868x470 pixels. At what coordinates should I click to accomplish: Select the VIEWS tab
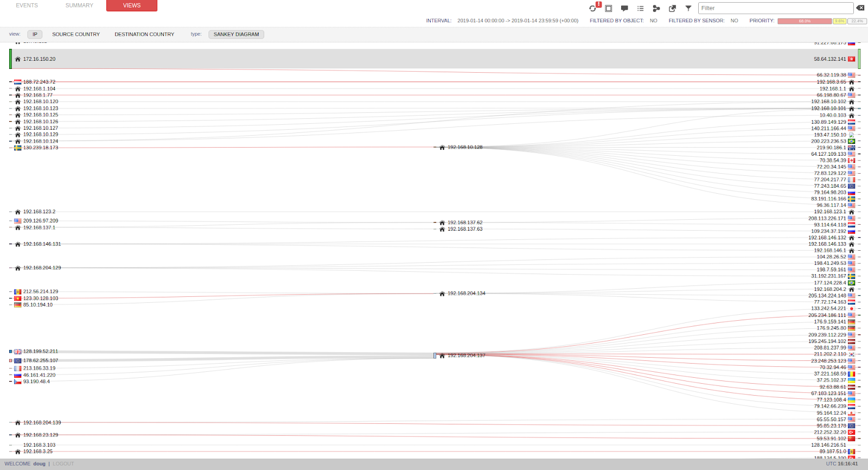tap(132, 5)
